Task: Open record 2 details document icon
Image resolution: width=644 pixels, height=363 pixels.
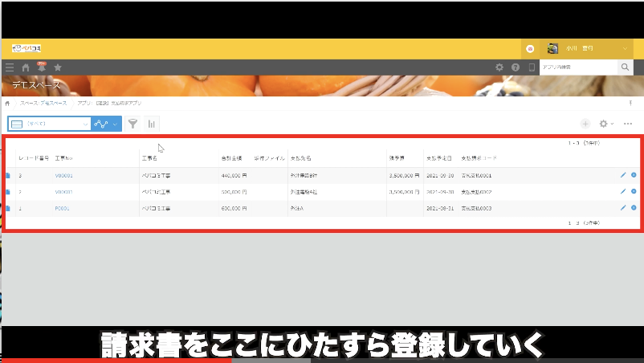Action: 8,192
